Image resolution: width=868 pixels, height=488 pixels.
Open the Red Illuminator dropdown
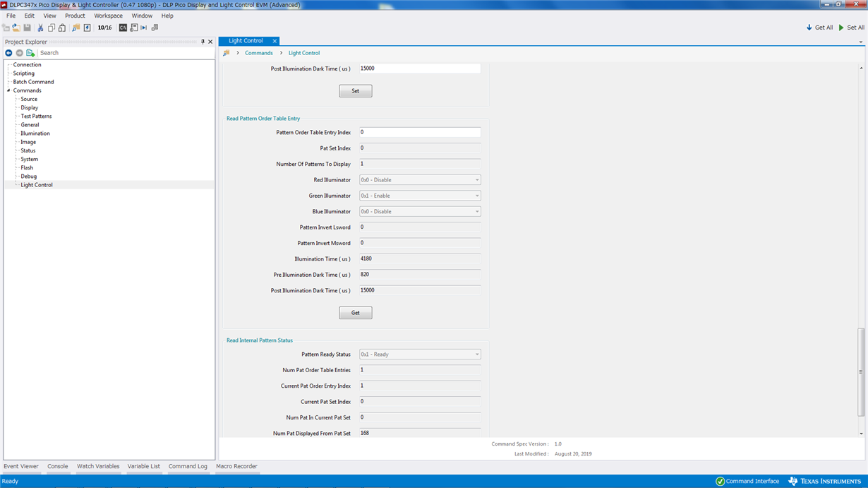(420, 180)
